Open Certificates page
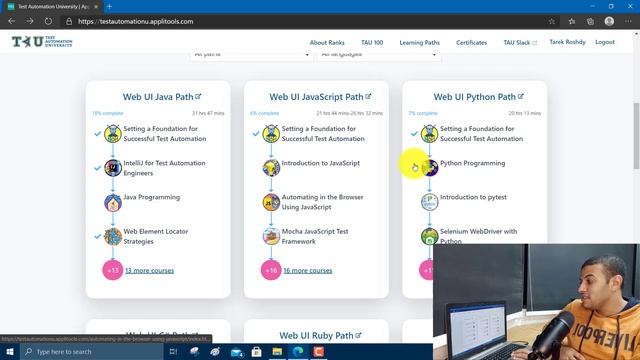 pyautogui.click(x=471, y=42)
